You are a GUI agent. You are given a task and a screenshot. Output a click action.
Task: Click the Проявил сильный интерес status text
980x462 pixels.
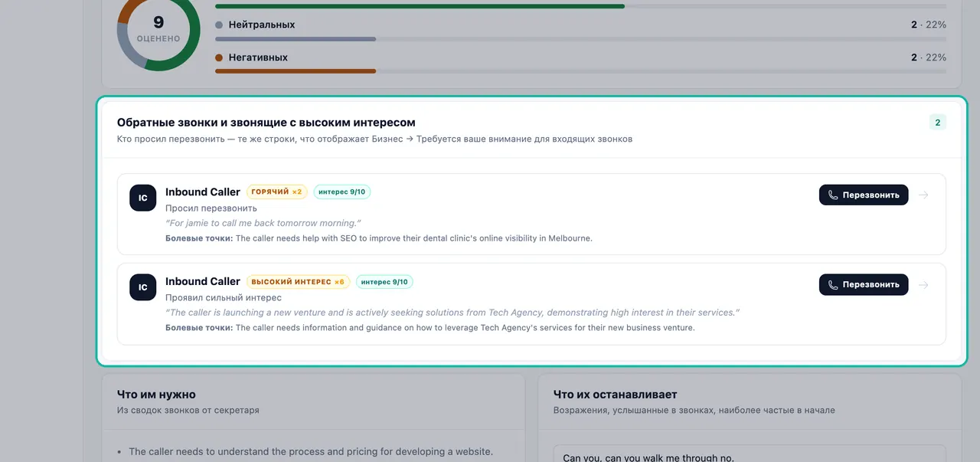tap(224, 297)
